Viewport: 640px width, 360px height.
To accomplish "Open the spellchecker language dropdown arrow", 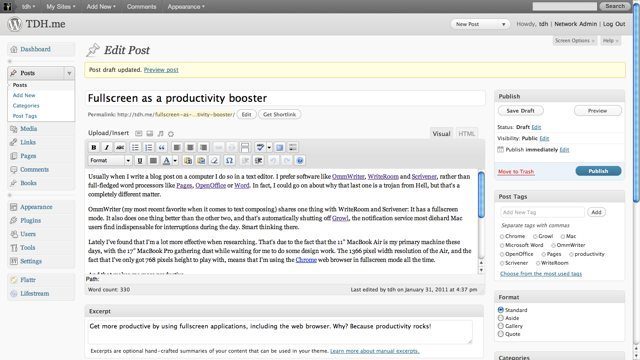I will (269, 147).
